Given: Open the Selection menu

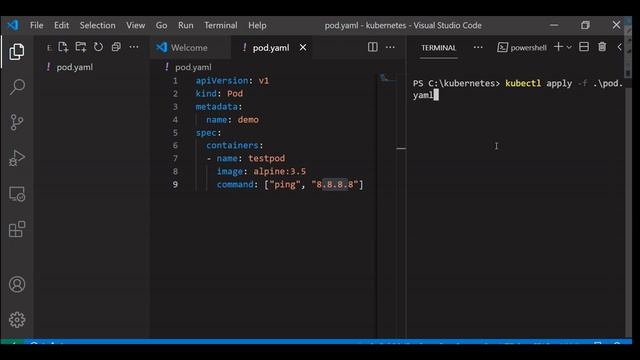Looking at the screenshot, I should pyautogui.click(x=98, y=25).
